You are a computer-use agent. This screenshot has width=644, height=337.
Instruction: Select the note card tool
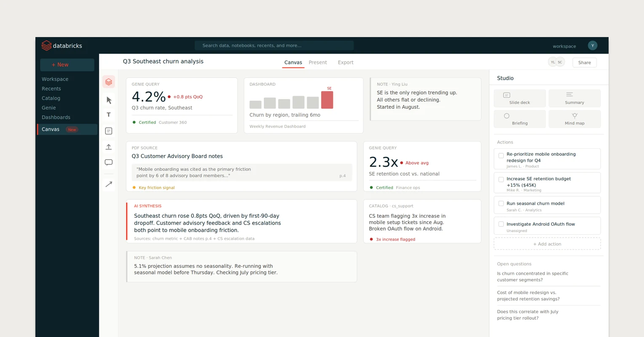[x=109, y=131]
